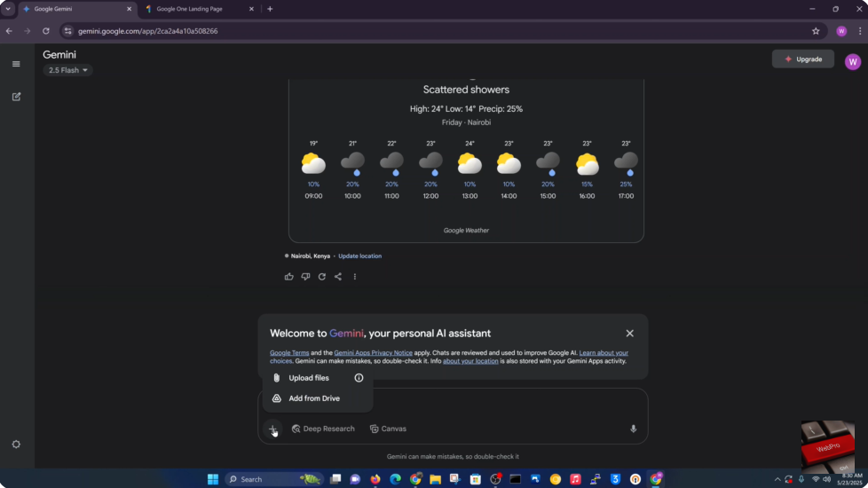Open Firefox from the taskbar

pyautogui.click(x=375, y=479)
